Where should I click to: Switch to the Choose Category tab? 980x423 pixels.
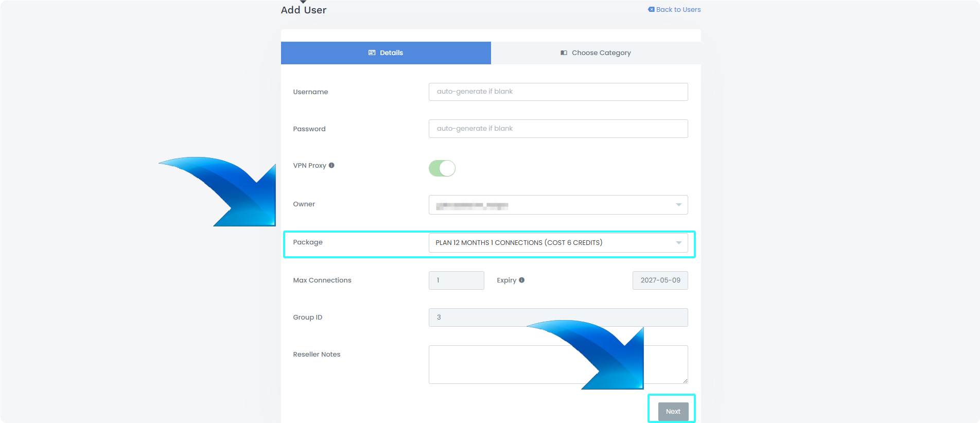point(596,52)
